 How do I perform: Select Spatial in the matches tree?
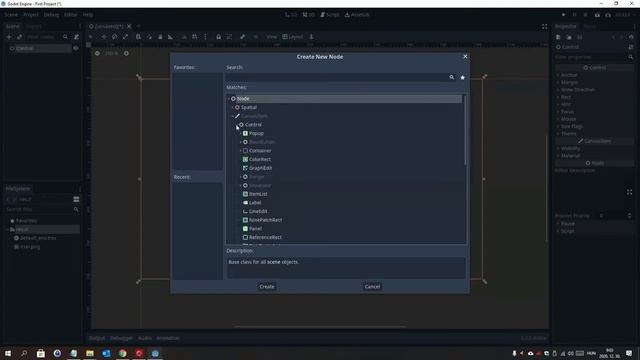[249, 107]
